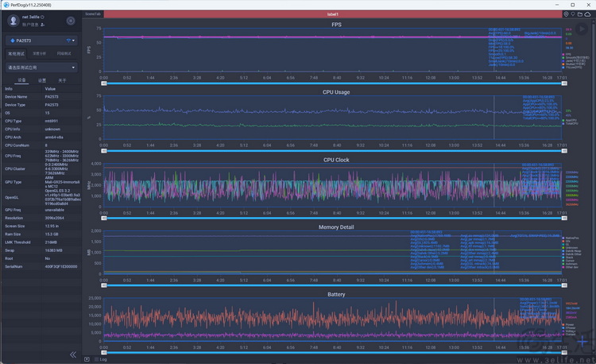
Task: Collapse the left panel with double chevron
Action: (x=73, y=354)
